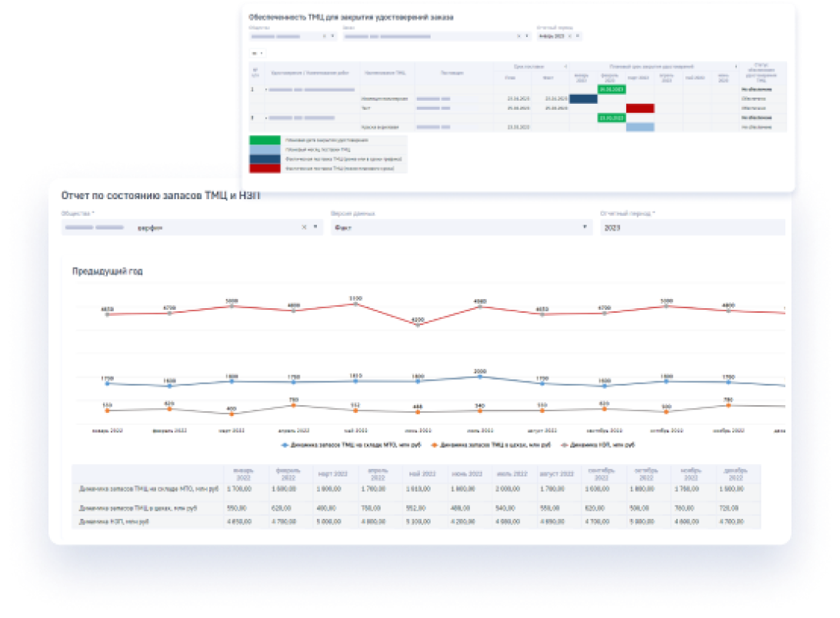Click the red legend swatch for late delivery

265,168
